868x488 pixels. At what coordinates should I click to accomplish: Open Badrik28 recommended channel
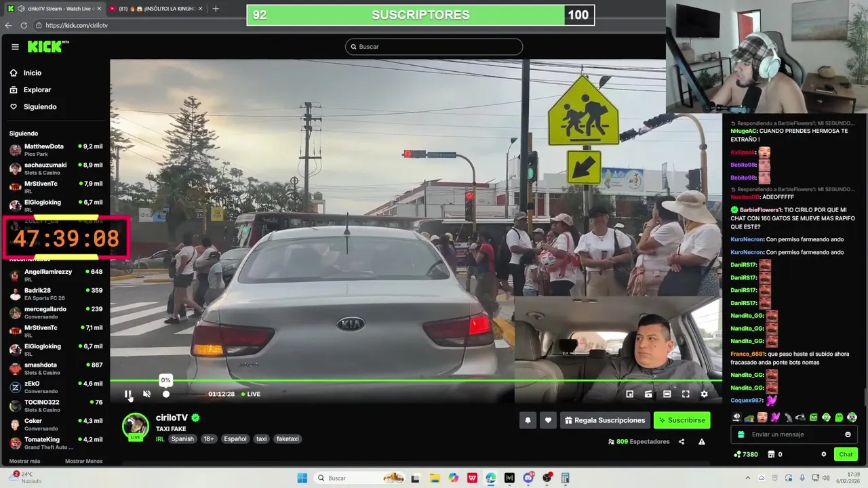click(56, 293)
